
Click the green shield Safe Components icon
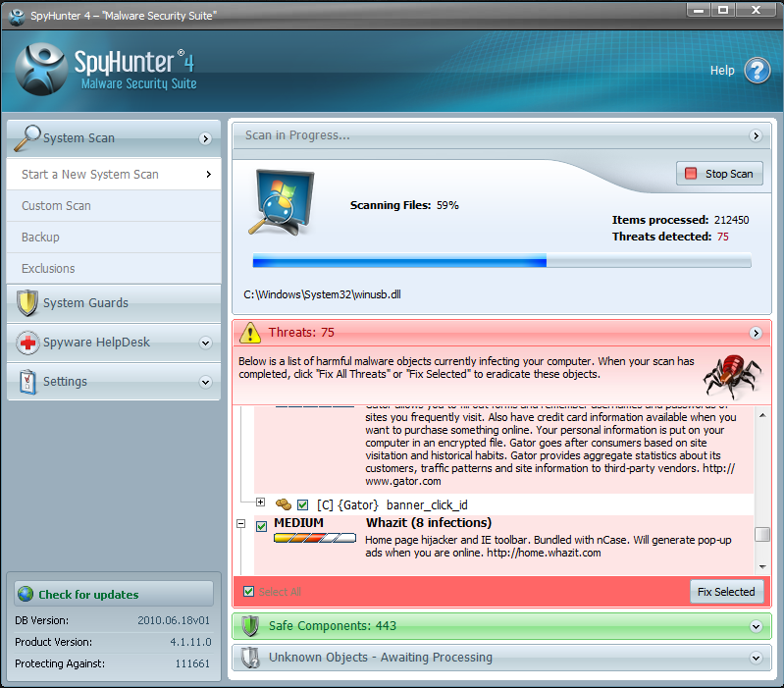pos(250,625)
